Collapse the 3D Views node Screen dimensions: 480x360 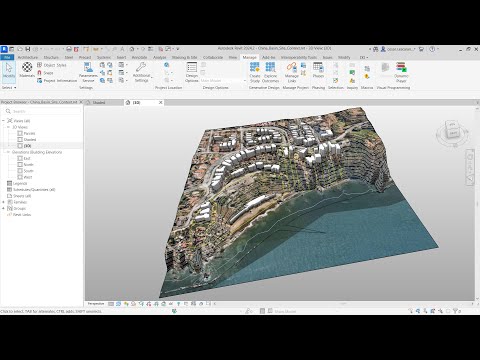[x=8, y=127]
